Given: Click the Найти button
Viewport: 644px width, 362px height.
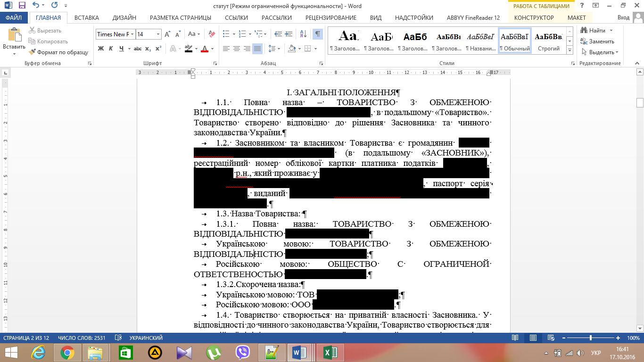Looking at the screenshot, I should (593, 31).
